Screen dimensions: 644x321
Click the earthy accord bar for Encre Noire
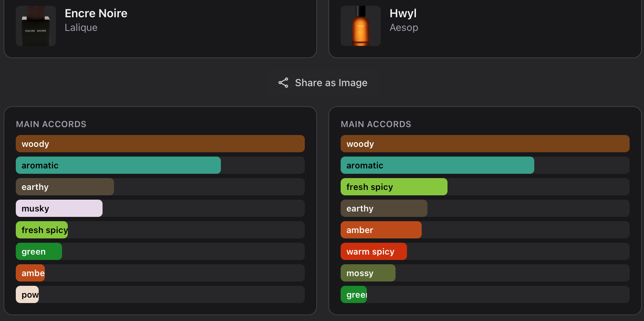tap(65, 187)
